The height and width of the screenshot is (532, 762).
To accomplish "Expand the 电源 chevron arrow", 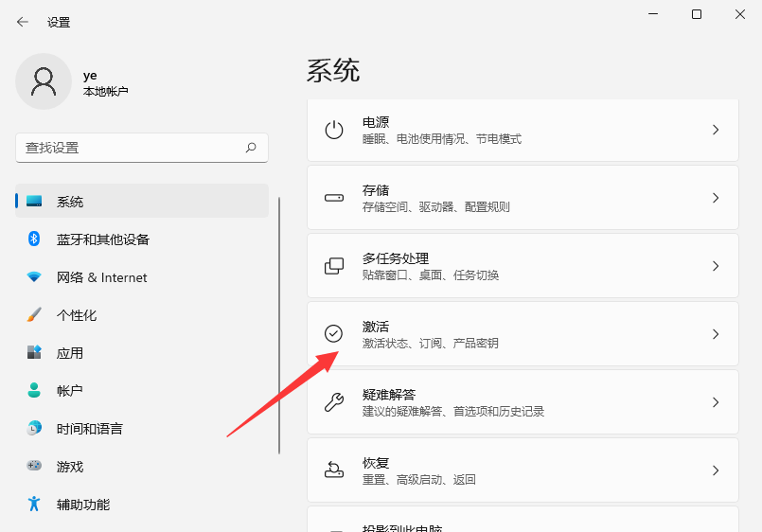I will point(716,130).
